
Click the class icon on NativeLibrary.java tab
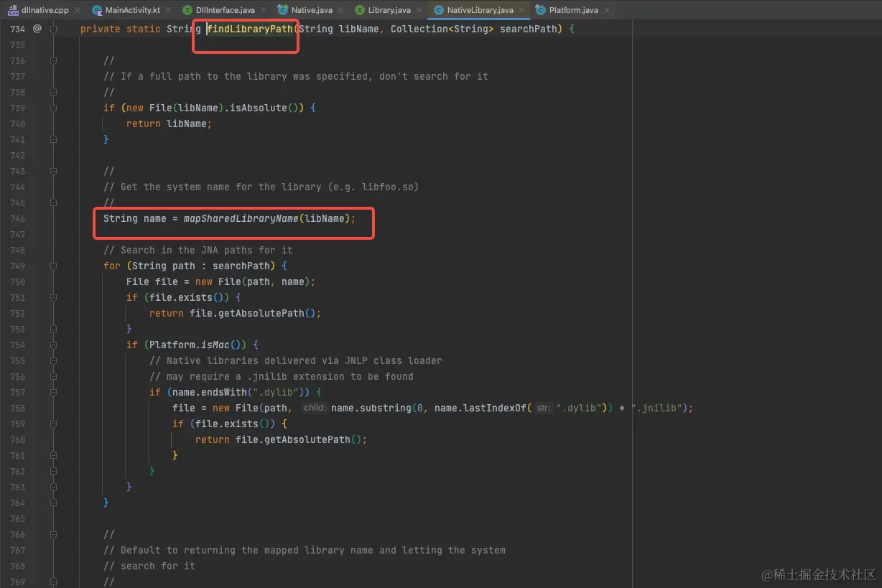tap(439, 10)
